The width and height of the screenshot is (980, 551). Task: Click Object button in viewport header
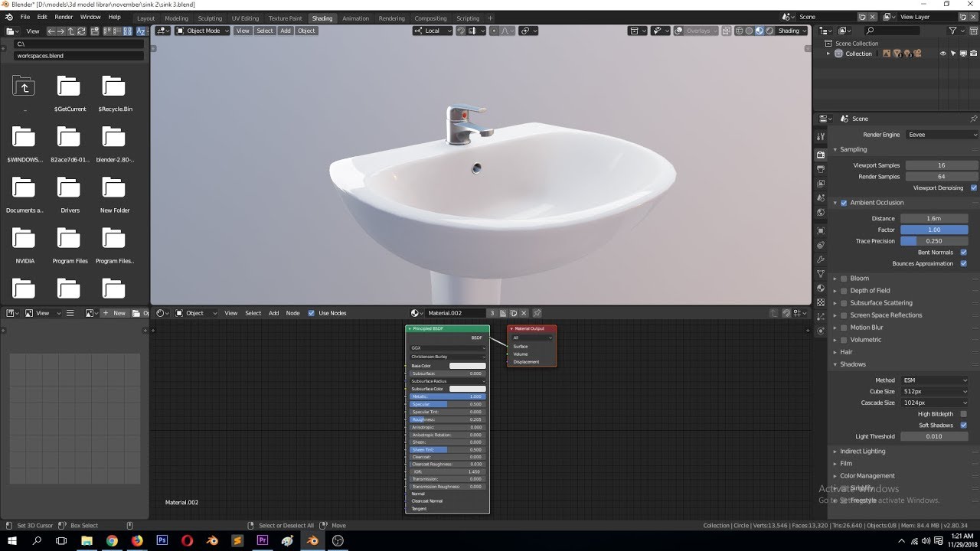pyautogui.click(x=306, y=31)
